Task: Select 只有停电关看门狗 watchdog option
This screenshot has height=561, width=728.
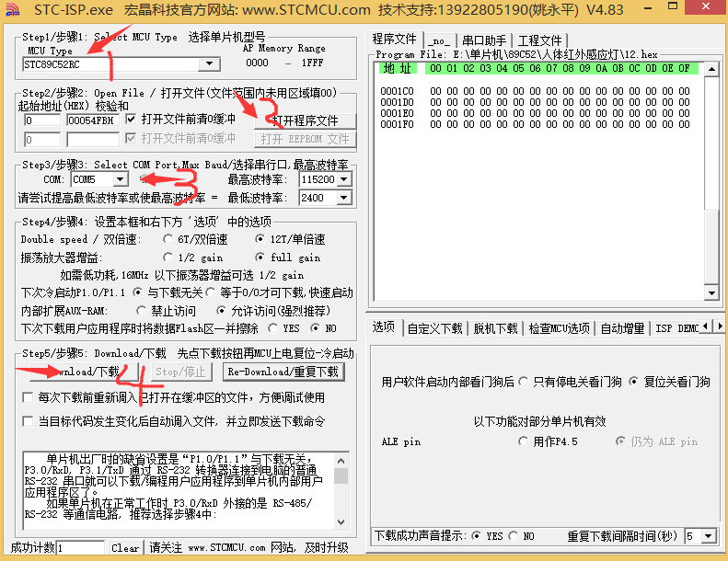Action: click(x=524, y=382)
